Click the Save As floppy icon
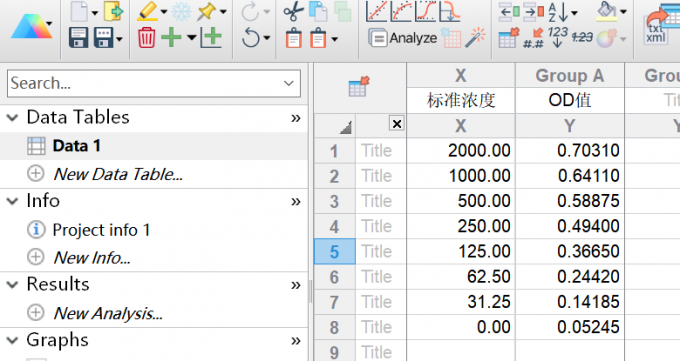The height and width of the screenshot is (361, 680). tap(104, 38)
